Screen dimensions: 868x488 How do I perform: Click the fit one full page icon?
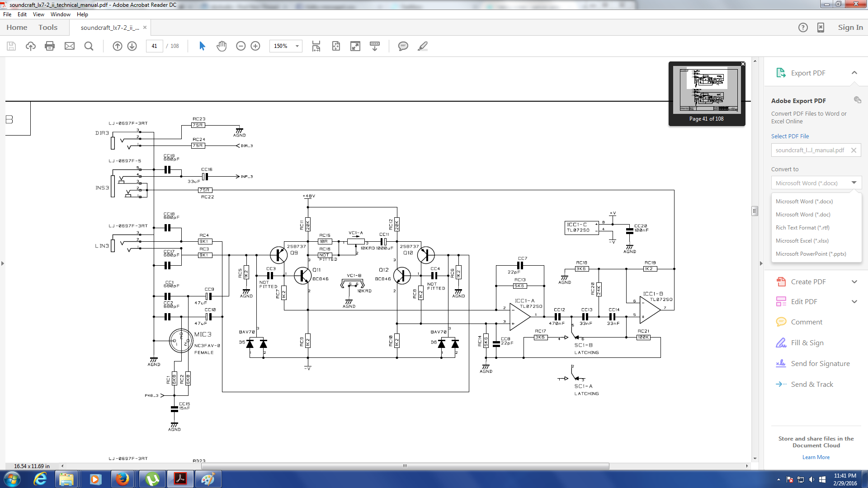pos(336,46)
